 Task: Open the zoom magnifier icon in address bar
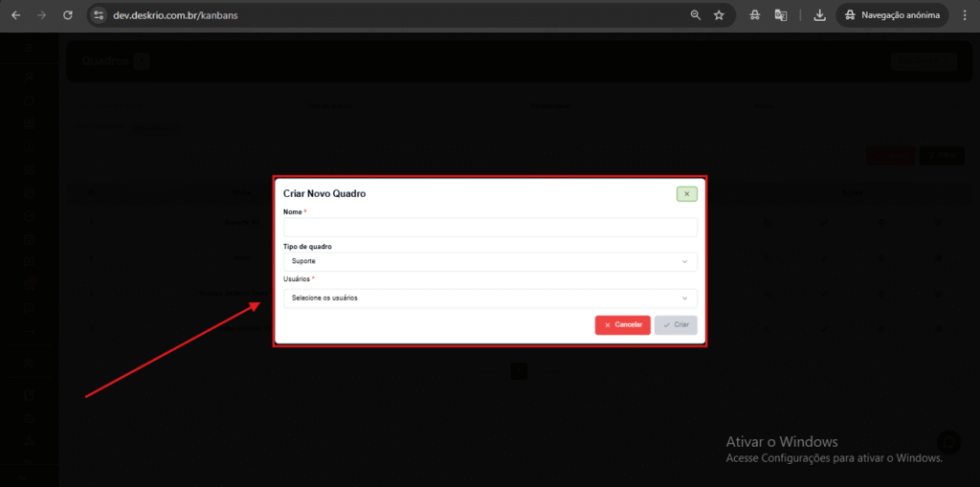point(695,15)
